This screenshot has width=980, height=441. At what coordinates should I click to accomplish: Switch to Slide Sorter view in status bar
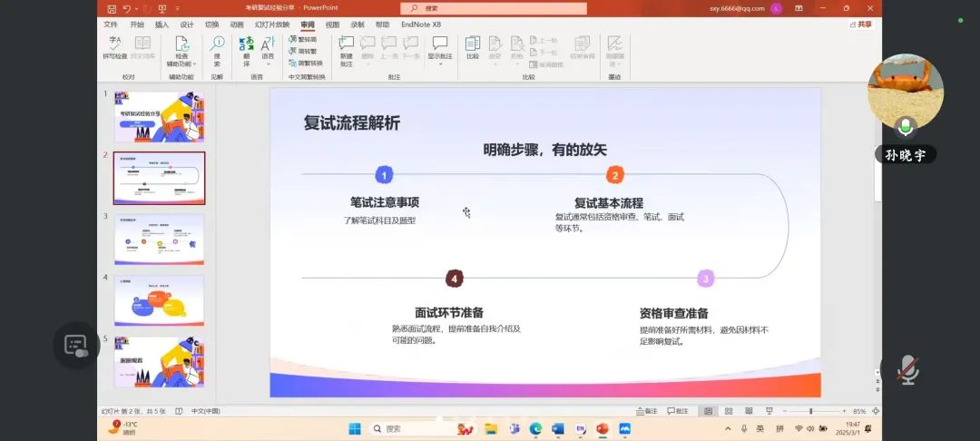[729, 411]
